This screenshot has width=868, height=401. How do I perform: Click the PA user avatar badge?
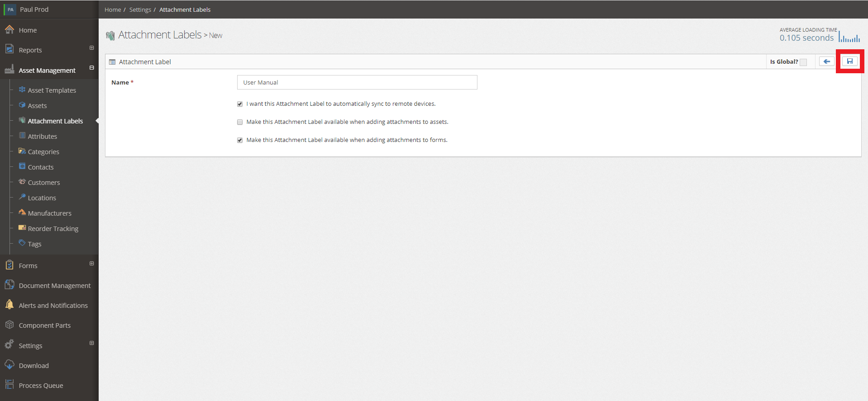click(10, 9)
